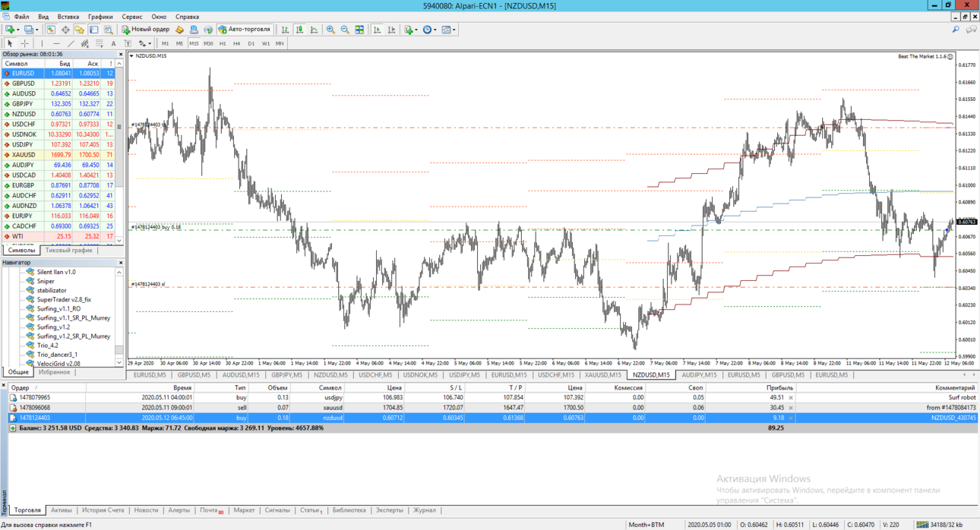
Task: Open the profiles dropdown arrow
Action: tap(37, 30)
